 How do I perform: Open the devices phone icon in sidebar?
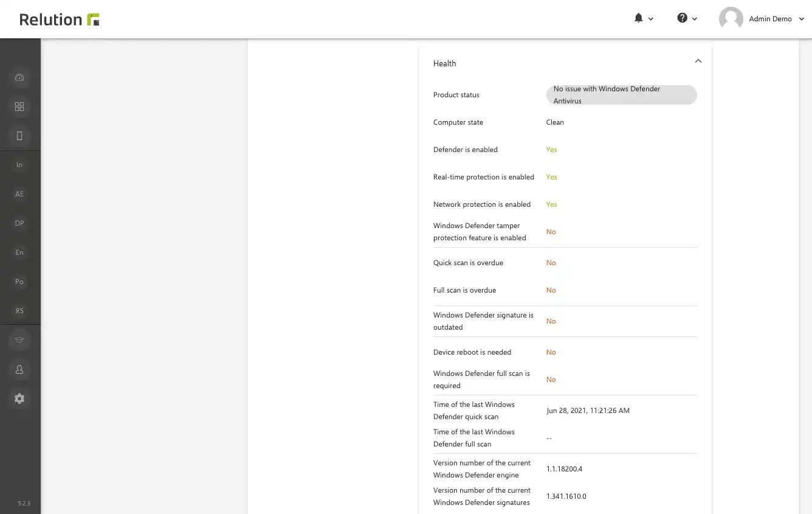(x=19, y=136)
